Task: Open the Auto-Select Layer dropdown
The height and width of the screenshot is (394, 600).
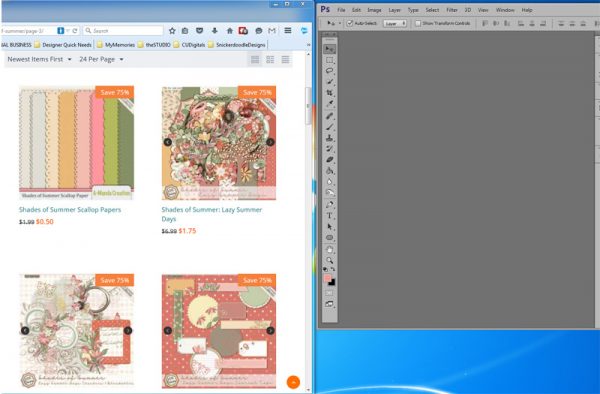Action: 395,23
